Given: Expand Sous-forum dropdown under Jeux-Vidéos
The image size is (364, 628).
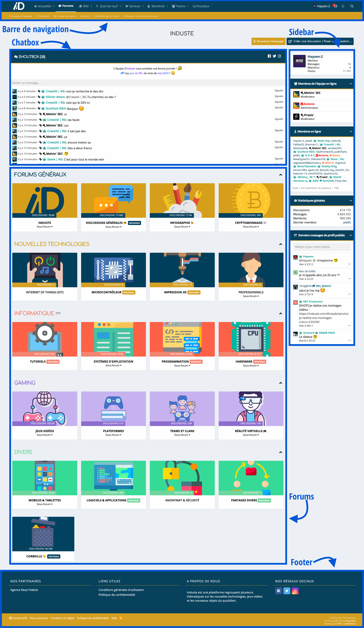Looking at the screenshot, I should [45, 435].
